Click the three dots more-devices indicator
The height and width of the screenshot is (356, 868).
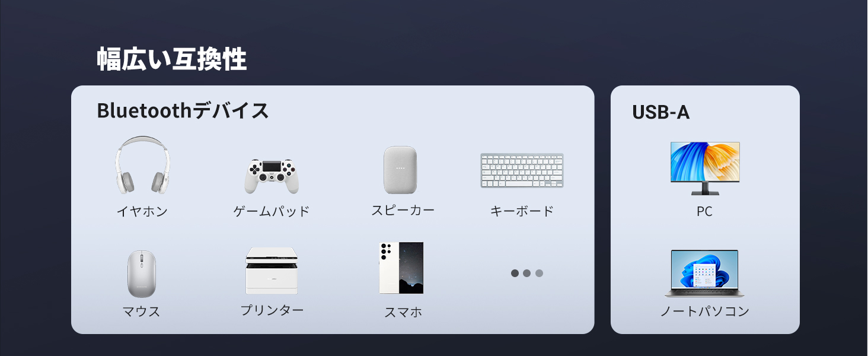(x=527, y=273)
